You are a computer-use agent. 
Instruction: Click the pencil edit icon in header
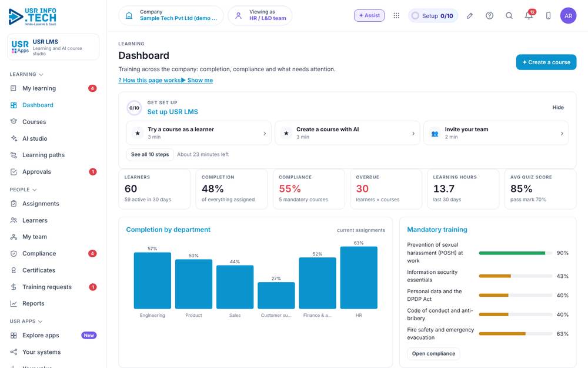pyautogui.click(x=469, y=16)
